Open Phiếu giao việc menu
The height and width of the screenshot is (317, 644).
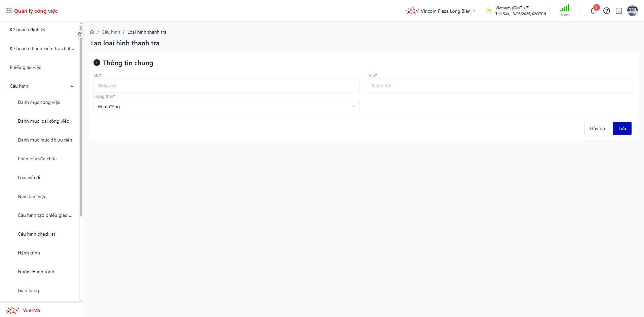[x=26, y=67]
